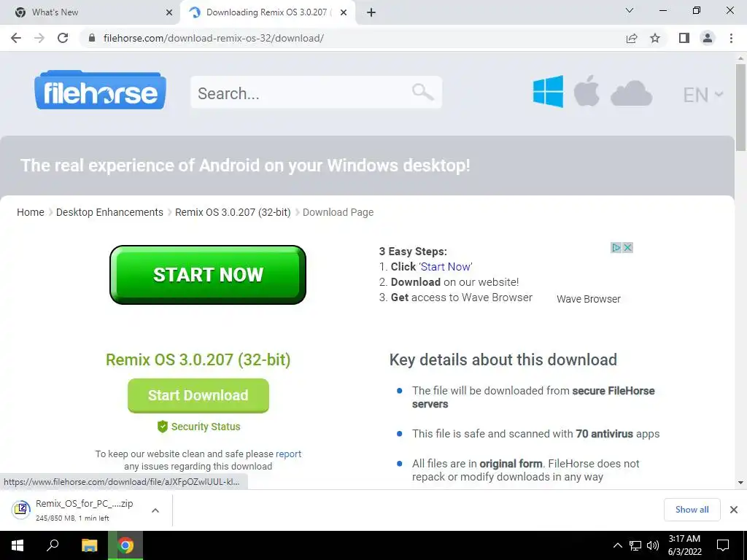The width and height of the screenshot is (747, 560).
Task: Open a new browser tab
Action: pyautogui.click(x=371, y=12)
